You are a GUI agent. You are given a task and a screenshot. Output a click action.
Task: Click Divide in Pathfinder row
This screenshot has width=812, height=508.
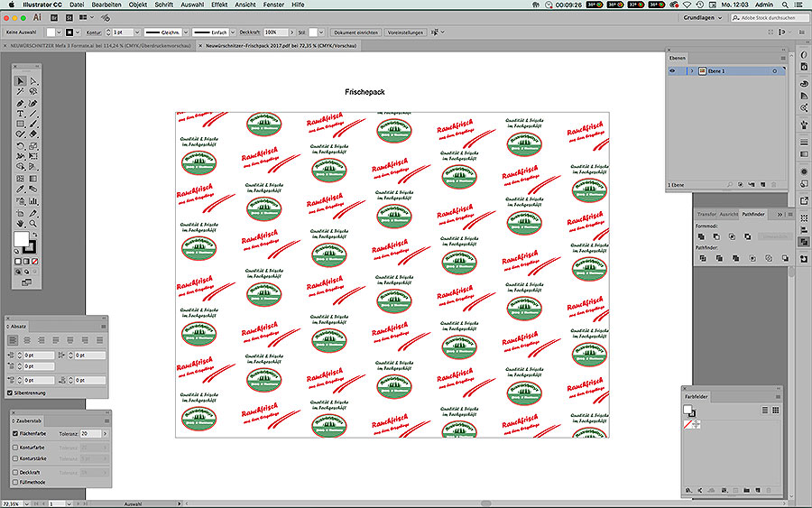[703, 258]
